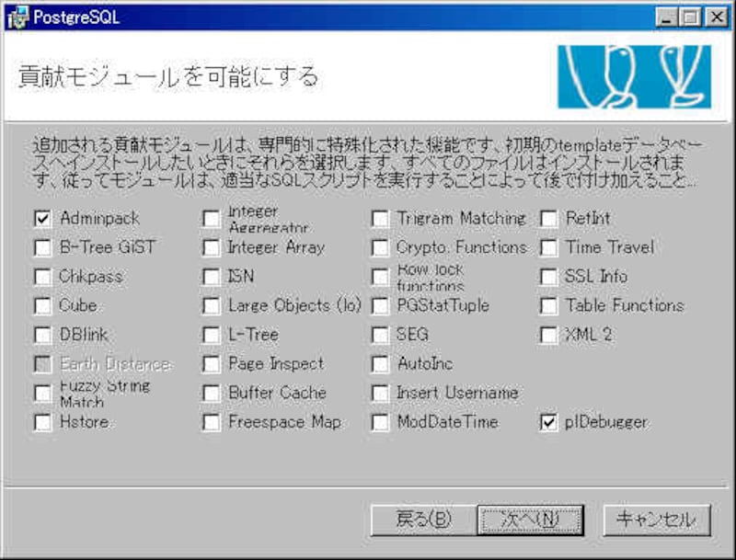Close the PostgreSQL installer window

click(718, 17)
